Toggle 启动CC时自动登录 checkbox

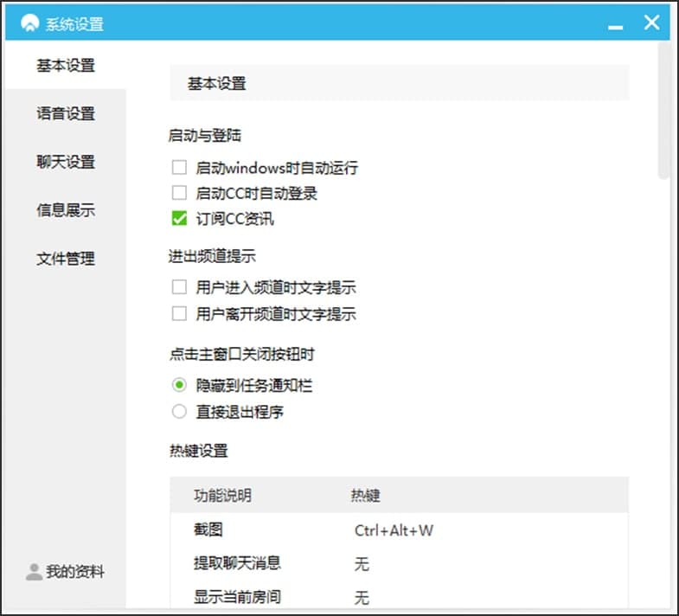click(x=179, y=193)
